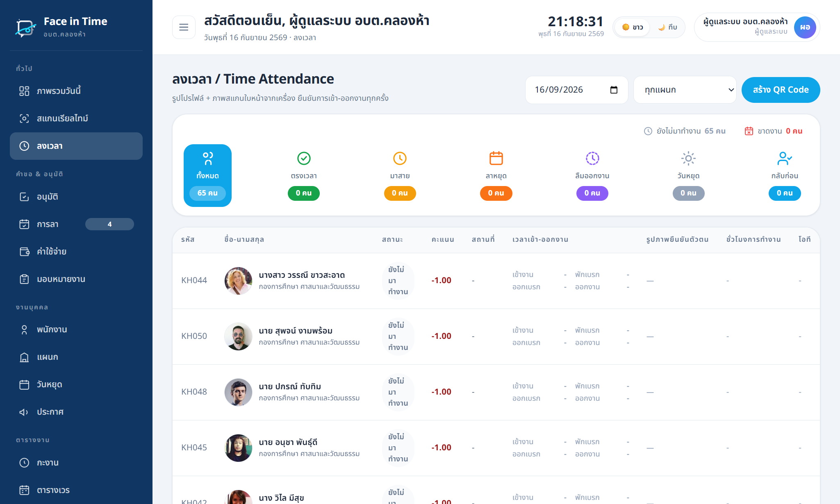Viewport: 840px width, 504px height.
Task: Open วันหยุด holidays in sidebar
Action: [x=76, y=384]
